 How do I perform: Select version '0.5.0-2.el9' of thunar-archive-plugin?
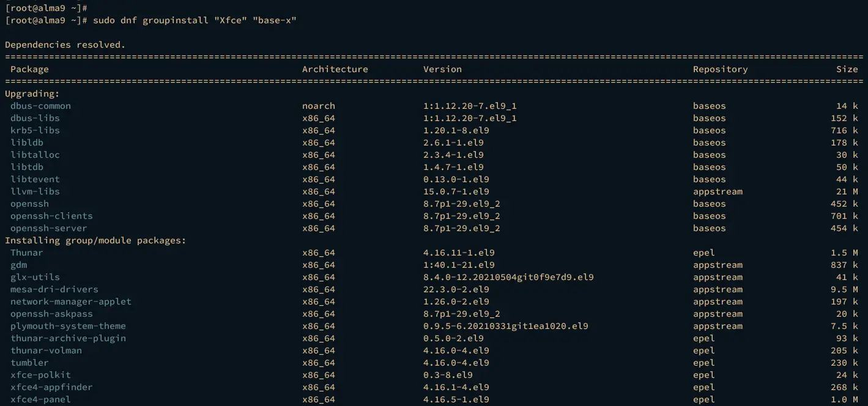coord(453,338)
